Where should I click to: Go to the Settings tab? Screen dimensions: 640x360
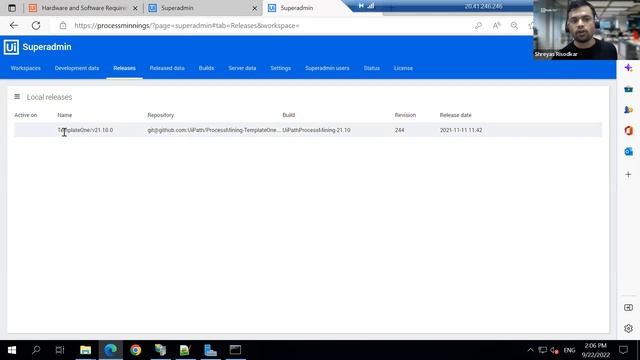coord(280,68)
